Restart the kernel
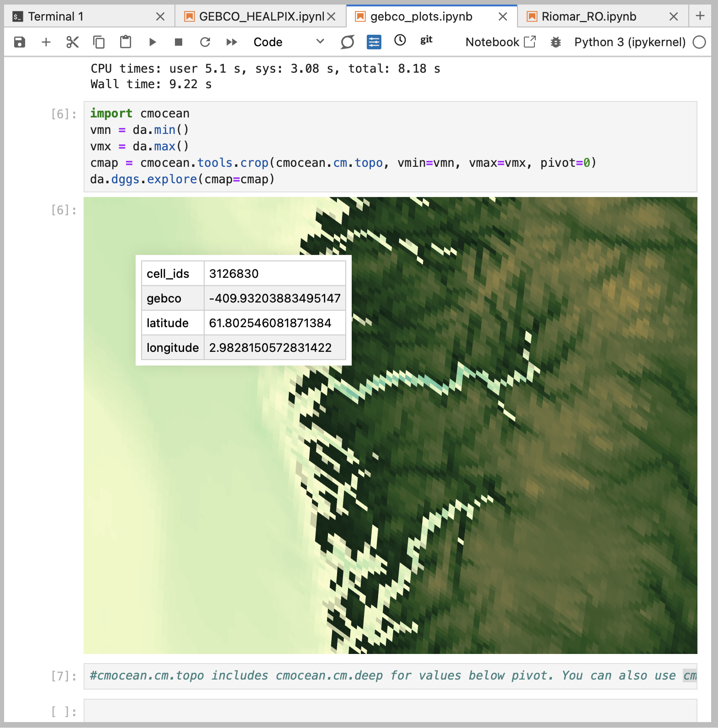Viewport: 718px width, 728px height. click(x=205, y=43)
